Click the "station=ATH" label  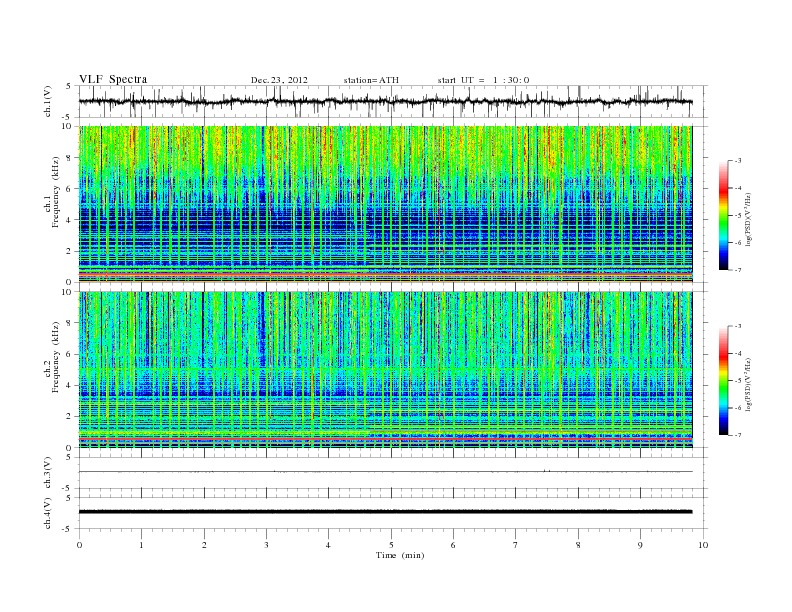[371, 80]
